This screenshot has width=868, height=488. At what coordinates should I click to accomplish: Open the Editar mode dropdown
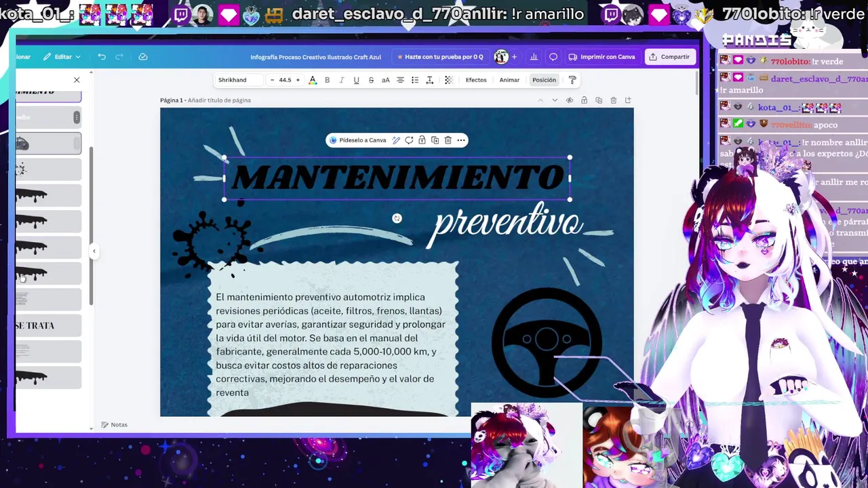(x=62, y=57)
